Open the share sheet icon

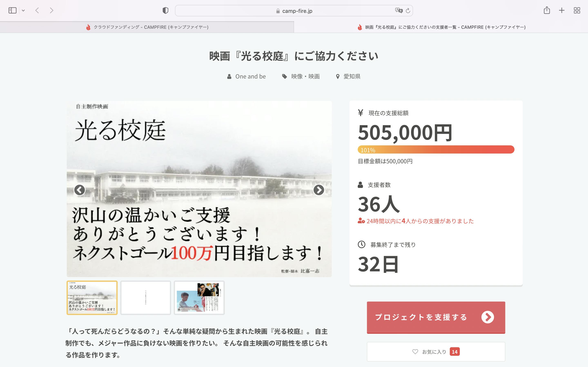coord(547,10)
